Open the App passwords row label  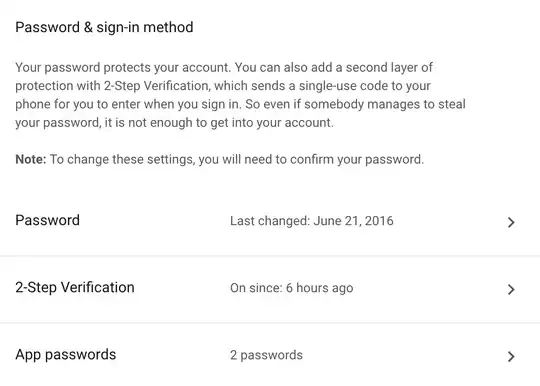coord(66,355)
